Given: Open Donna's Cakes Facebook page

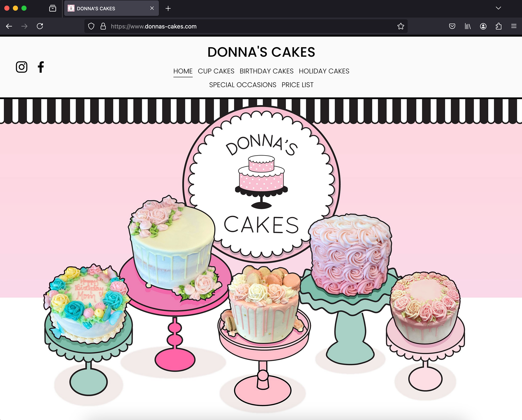Looking at the screenshot, I should coord(41,67).
